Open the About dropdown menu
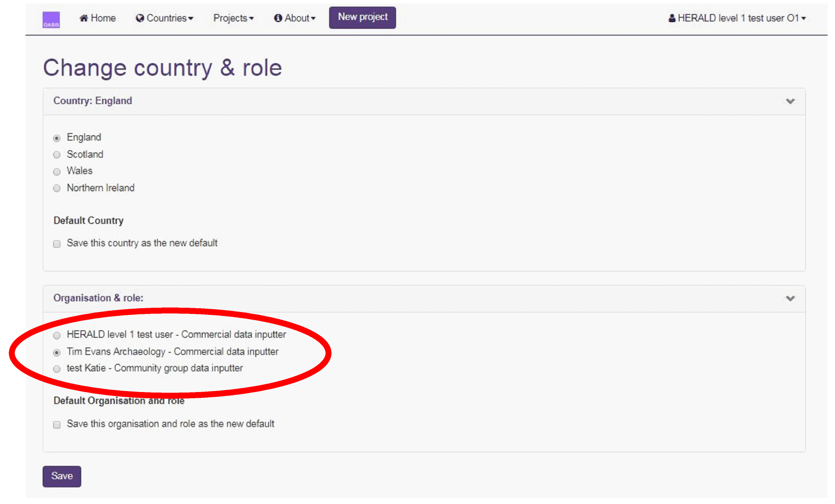Screen dimensions: 835x504 tap(295, 18)
